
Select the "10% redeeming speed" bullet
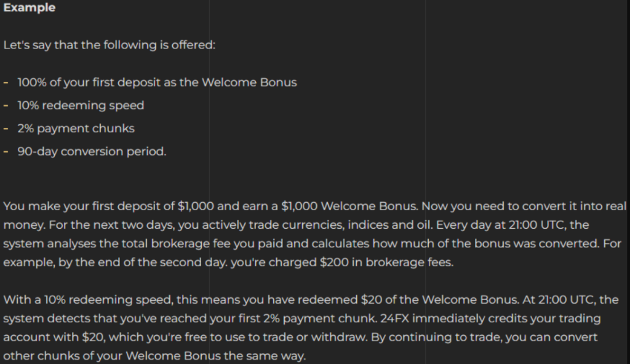(81, 105)
